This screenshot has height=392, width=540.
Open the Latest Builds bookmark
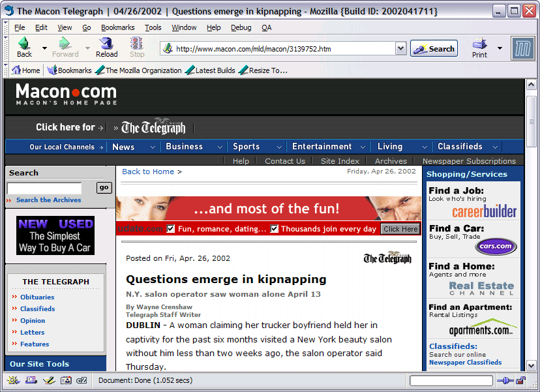pos(210,70)
